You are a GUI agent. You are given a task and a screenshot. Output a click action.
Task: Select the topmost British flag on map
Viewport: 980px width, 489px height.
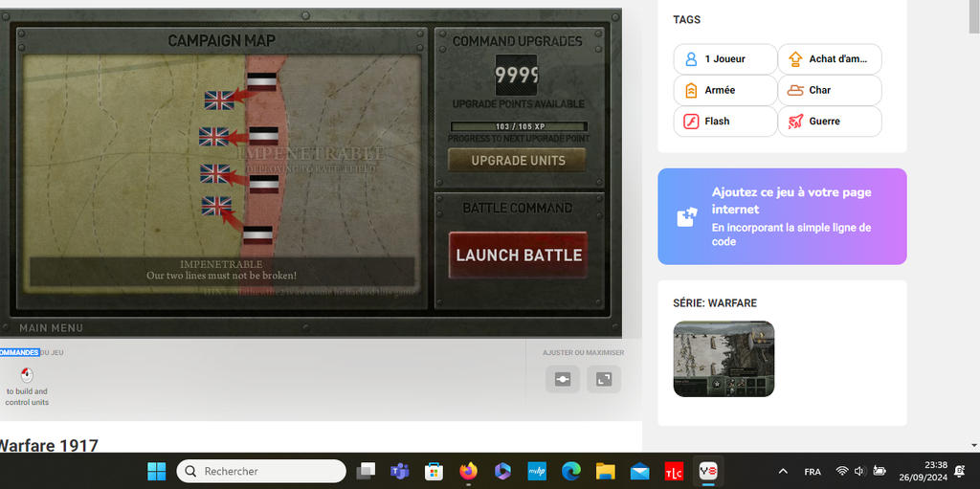tap(219, 100)
